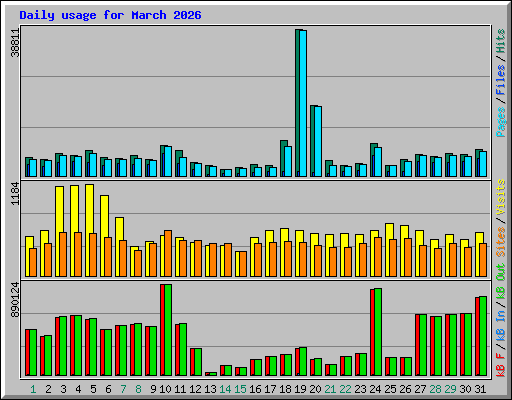Click green day label 7 on x-axis
Image resolution: width=512 pixels, height=400 pixels.
123,389
